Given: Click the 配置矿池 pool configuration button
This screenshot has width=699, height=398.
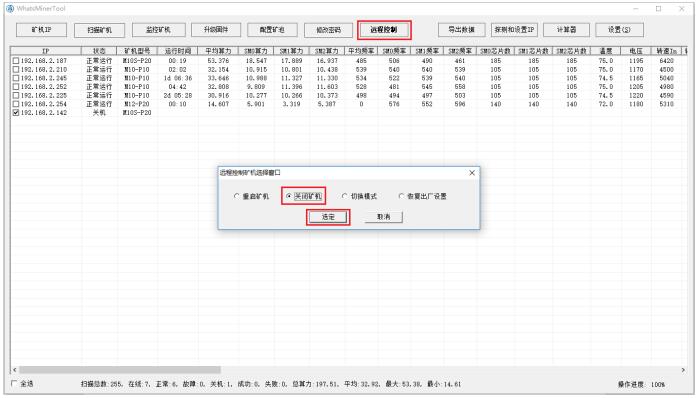Looking at the screenshot, I should 272,30.
